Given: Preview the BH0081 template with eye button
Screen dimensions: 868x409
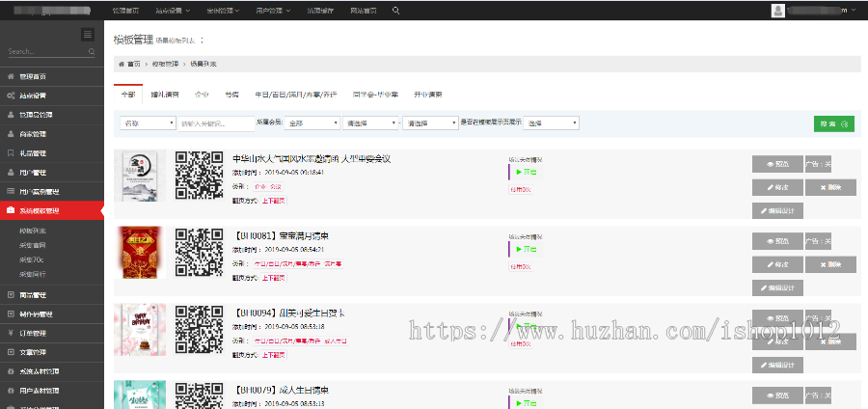Looking at the screenshot, I should coord(777,241).
